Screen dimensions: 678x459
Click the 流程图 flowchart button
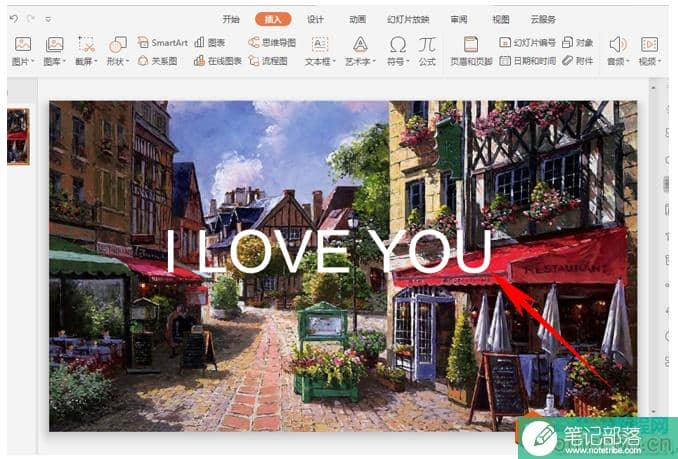tap(268, 61)
